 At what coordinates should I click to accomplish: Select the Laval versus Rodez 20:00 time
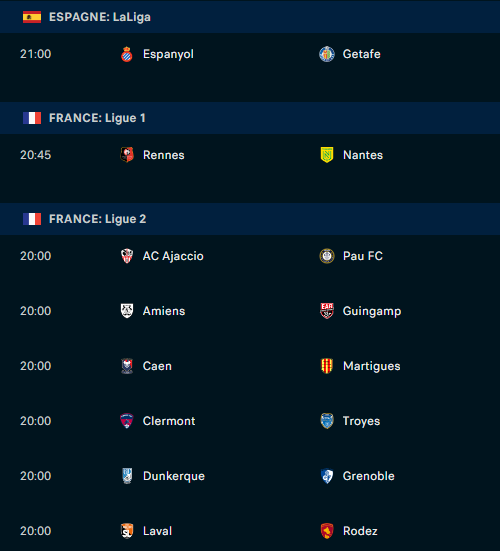tap(35, 531)
